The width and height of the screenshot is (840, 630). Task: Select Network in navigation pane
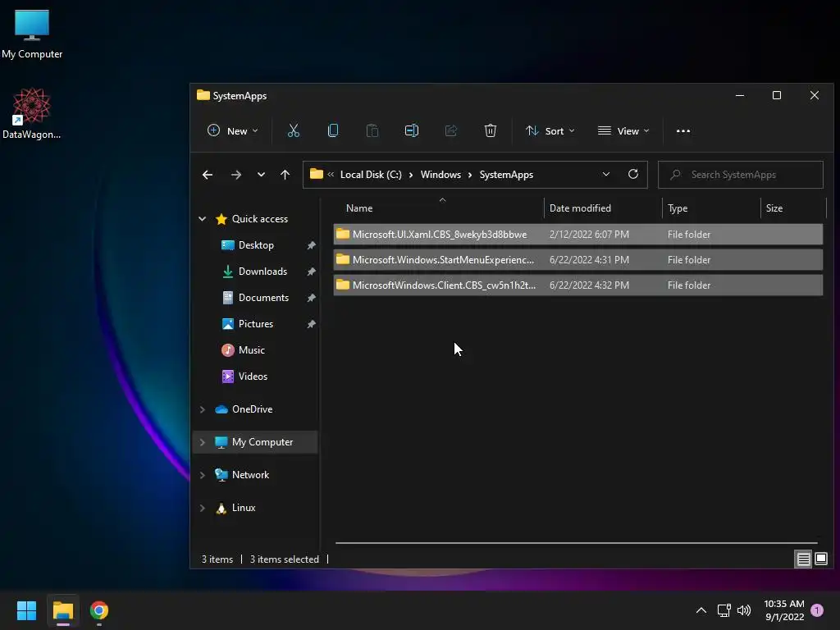pos(250,475)
